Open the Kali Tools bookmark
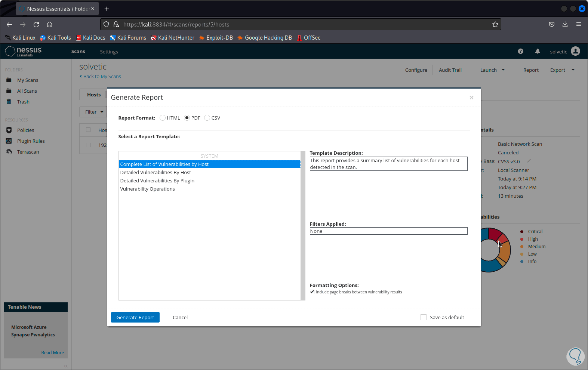Image resolution: width=588 pixels, height=370 pixels. click(x=55, y=38)
